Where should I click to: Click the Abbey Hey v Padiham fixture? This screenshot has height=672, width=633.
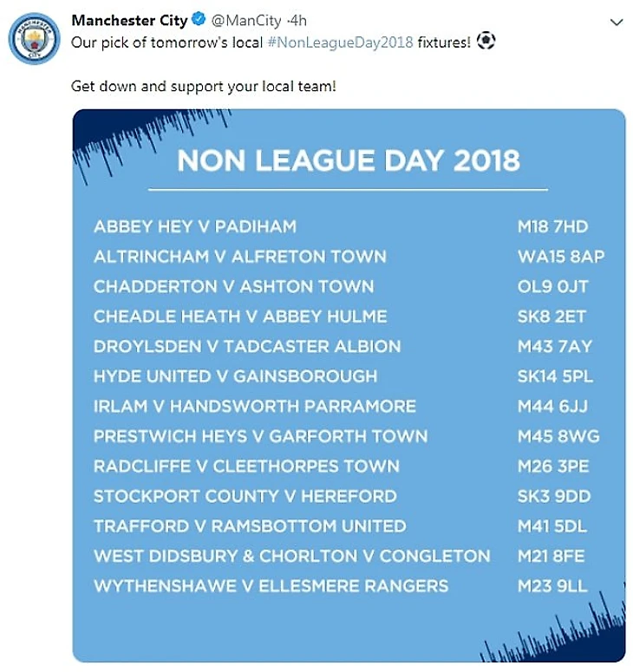195,226
